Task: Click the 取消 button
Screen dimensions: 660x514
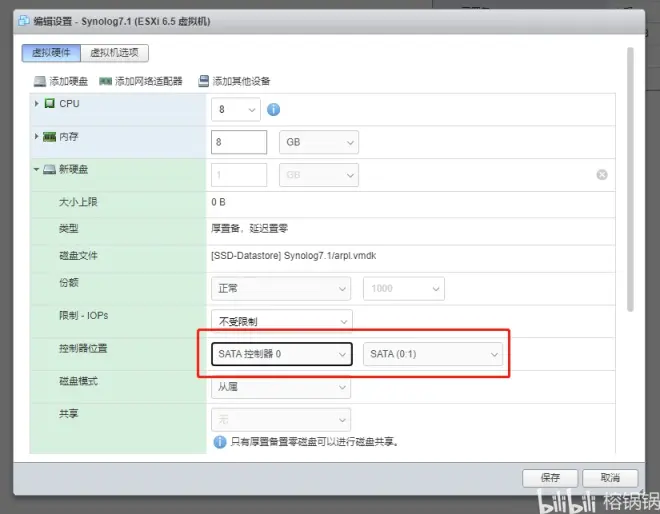Action: point(610,478)
